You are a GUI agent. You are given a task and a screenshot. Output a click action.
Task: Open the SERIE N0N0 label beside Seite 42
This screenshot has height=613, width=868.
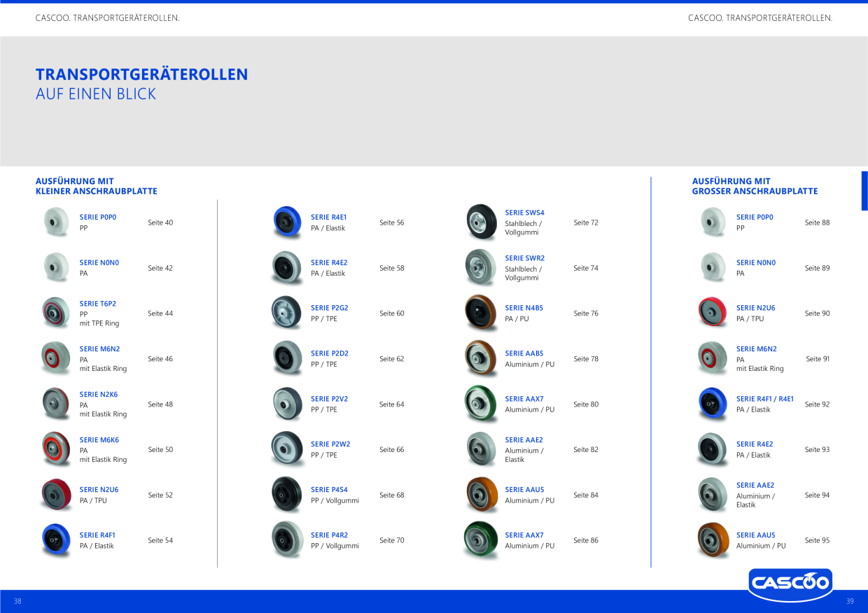tap(99, 262)
